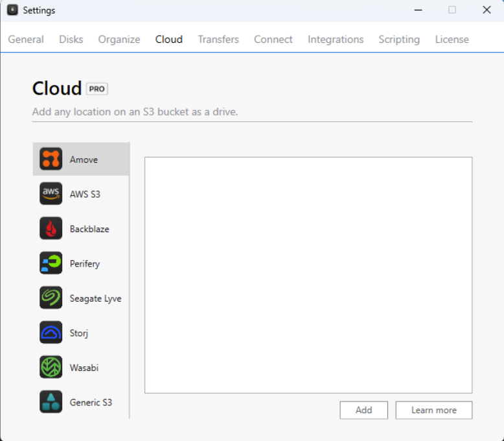Image resolution: width=504 pixels, height=441 pixels.
Task: Click the Learn more button
Action: point(434,410)
